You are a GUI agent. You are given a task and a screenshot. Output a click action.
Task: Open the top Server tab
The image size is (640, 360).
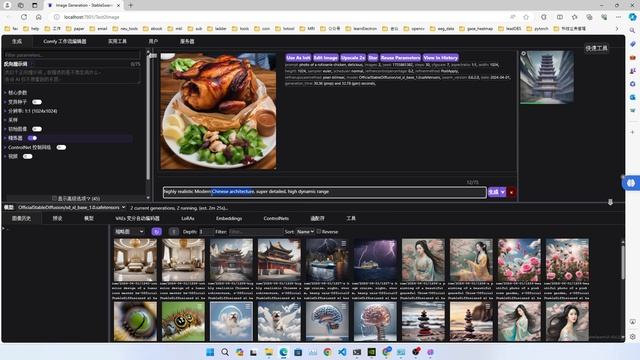187,41
